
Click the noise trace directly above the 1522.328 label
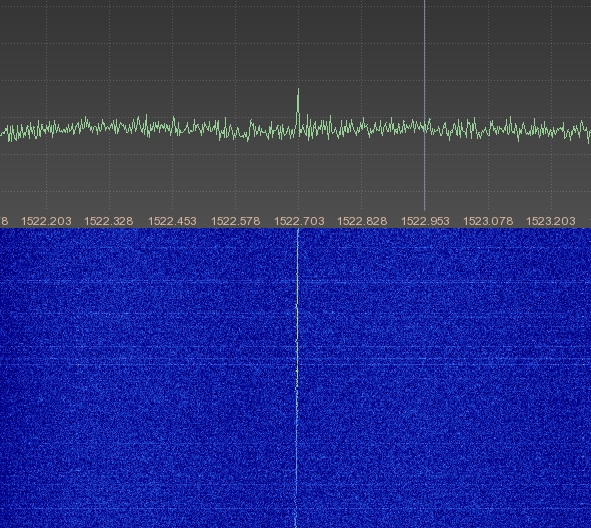click(109, 127)
